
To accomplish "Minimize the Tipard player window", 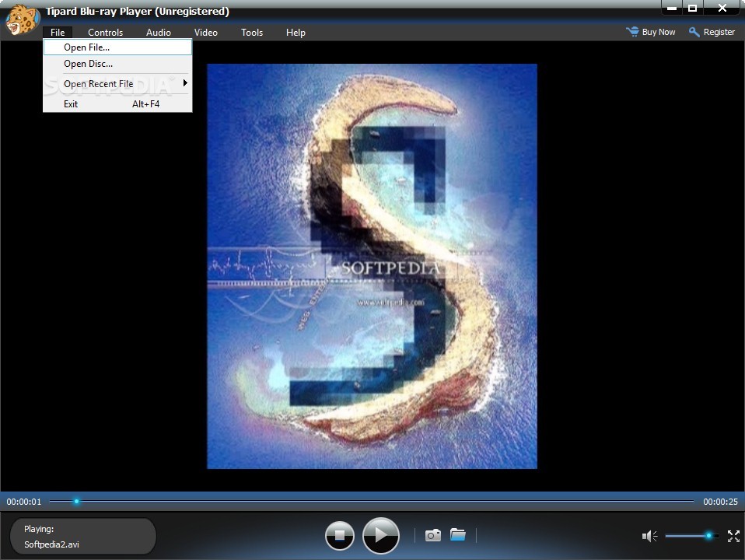I will [x=672, y=8].
